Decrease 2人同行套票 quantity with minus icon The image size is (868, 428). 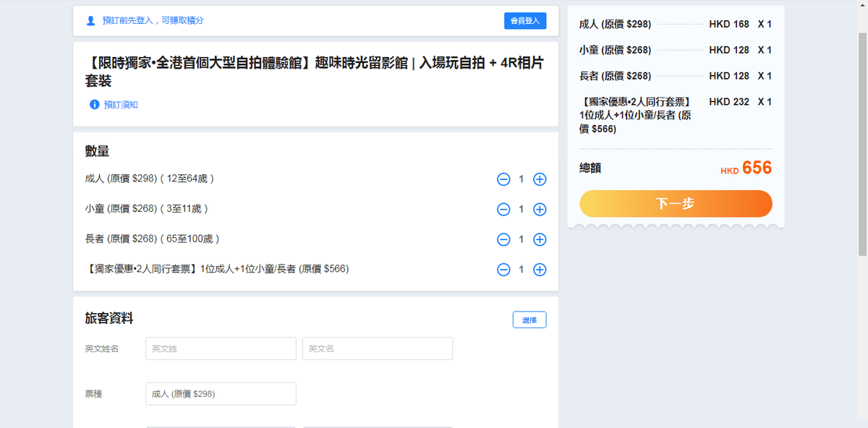tap(503, 270)
